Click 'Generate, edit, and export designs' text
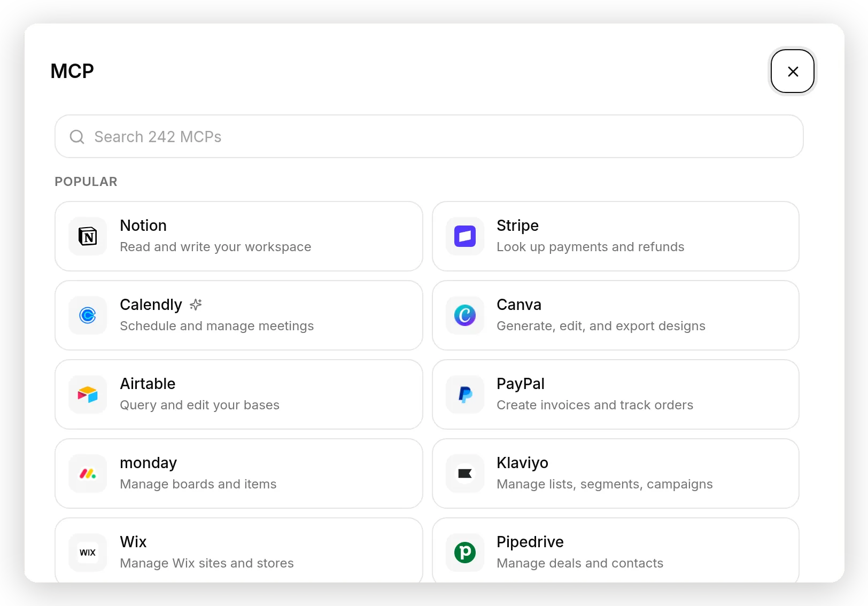 (x=601, y=326)
